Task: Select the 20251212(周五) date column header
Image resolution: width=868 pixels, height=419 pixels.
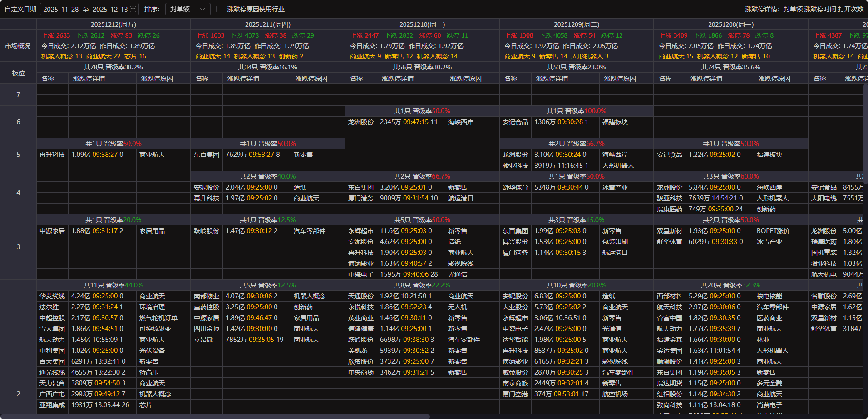Action: coord(113,24)
